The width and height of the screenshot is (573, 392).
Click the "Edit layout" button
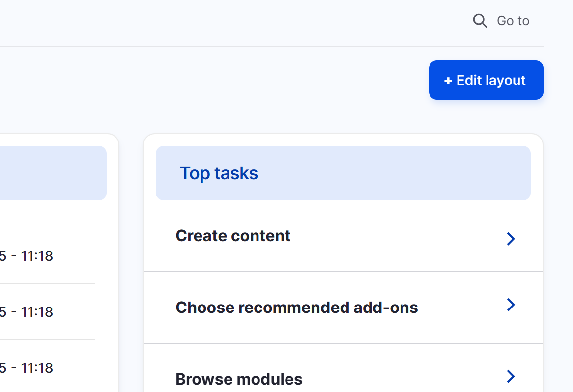coord(486,80)
